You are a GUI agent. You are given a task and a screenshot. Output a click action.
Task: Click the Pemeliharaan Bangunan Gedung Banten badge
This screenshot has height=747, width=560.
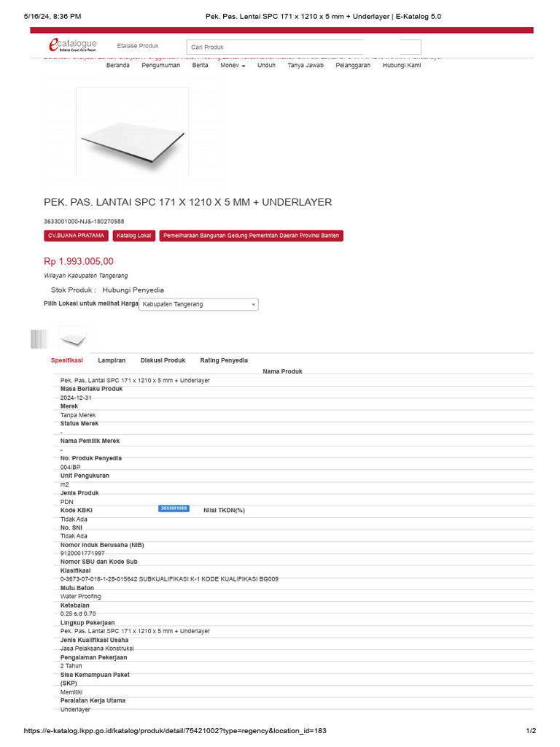[252, 236]
